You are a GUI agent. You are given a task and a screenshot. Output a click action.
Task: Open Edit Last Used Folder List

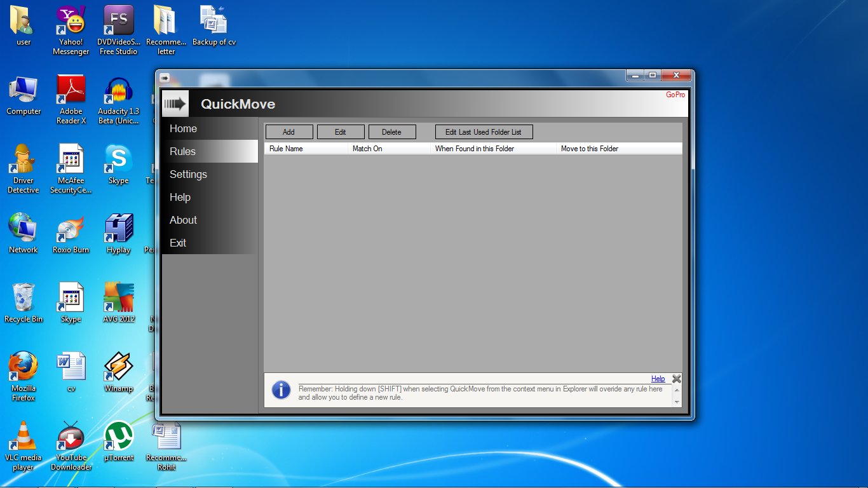(483, 132)
